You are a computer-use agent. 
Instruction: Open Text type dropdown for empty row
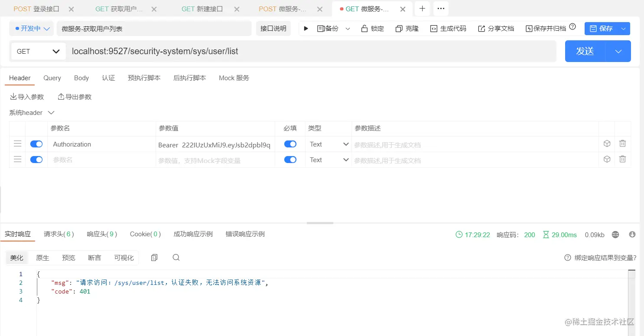(x=329, y=160)
